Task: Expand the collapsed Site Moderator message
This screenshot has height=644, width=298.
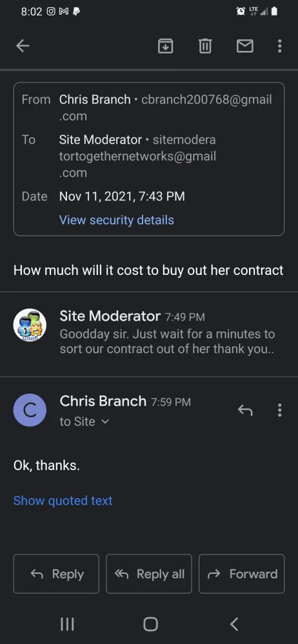Action: click(149, 334)
